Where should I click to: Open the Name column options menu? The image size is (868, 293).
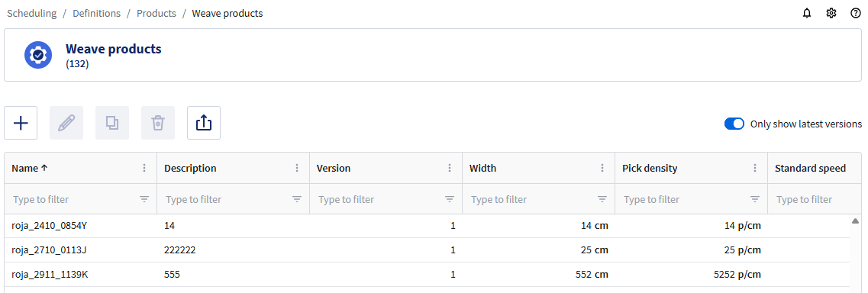pyautogui.click(x=144, y=168)
